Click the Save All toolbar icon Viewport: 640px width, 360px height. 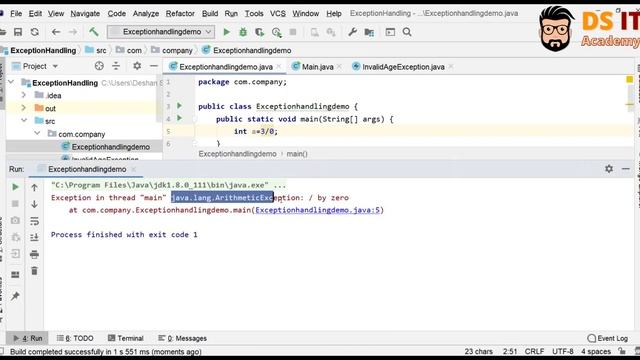click(x=18, y=32)
